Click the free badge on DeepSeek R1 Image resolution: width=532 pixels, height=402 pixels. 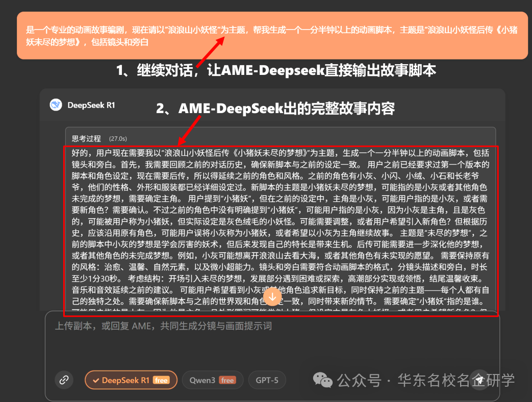click(x=161, y=380)
